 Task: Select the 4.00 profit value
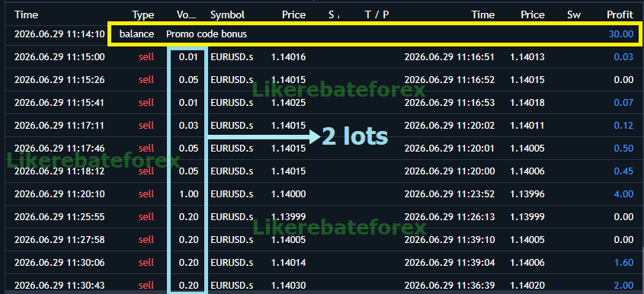pos(623,193)
